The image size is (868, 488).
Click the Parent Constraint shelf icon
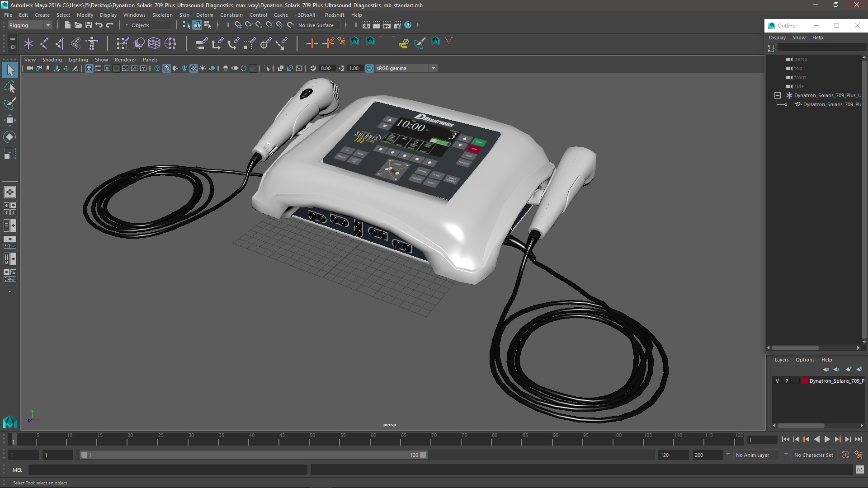coord(201,43)
